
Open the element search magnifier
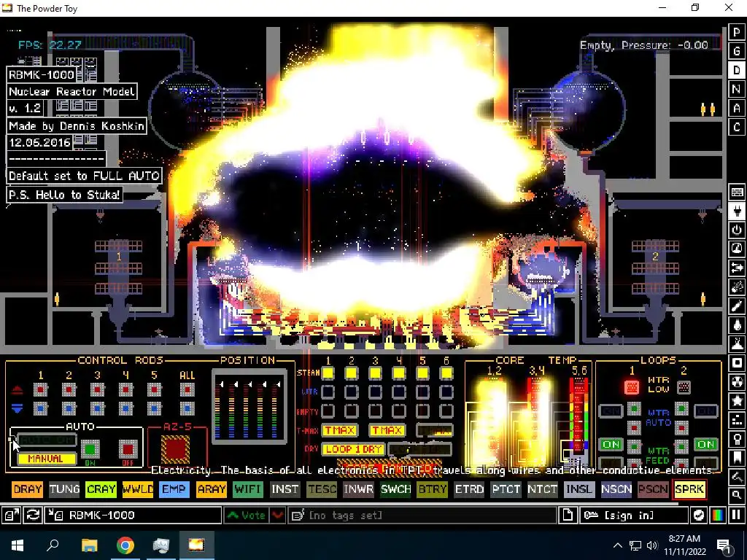[x=737, y=495]
